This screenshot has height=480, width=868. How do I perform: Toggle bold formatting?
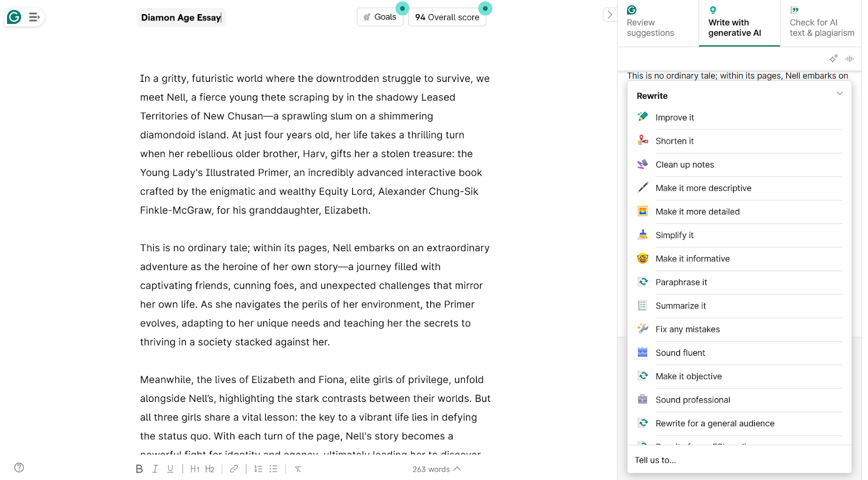[x=139, y=469]
